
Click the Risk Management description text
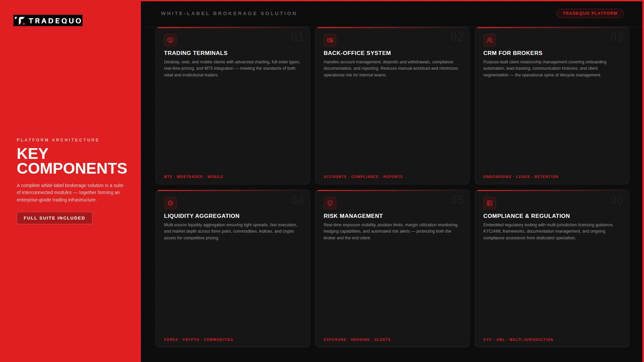click(391, 231)
